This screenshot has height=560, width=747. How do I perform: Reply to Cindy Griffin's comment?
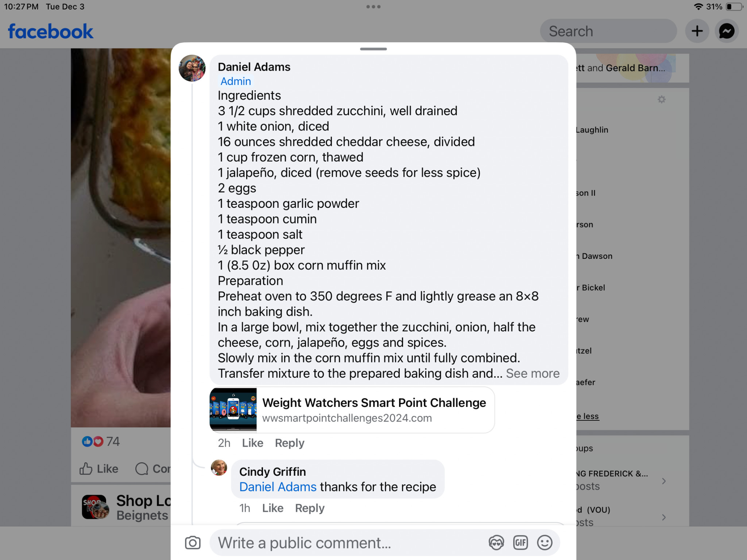(x=310, y=508)
